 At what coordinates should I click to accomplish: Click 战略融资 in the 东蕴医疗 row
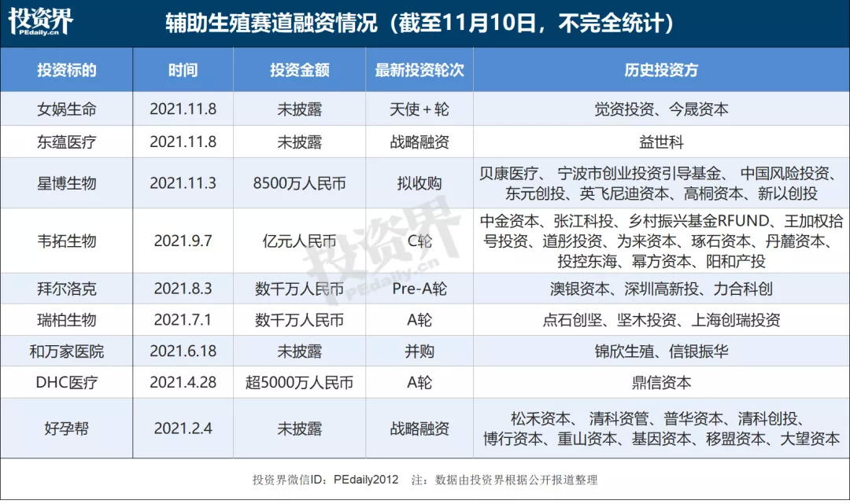(x=419, y=142)
